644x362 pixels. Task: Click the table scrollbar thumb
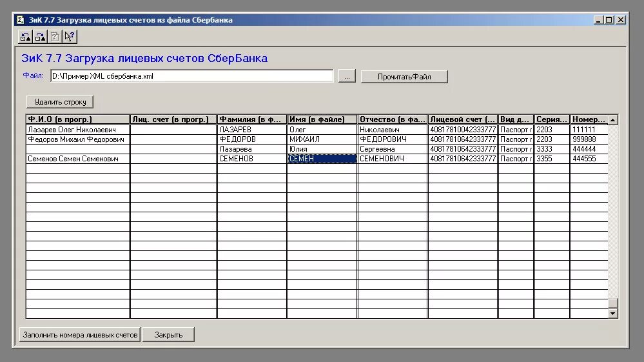pos(613,303)
